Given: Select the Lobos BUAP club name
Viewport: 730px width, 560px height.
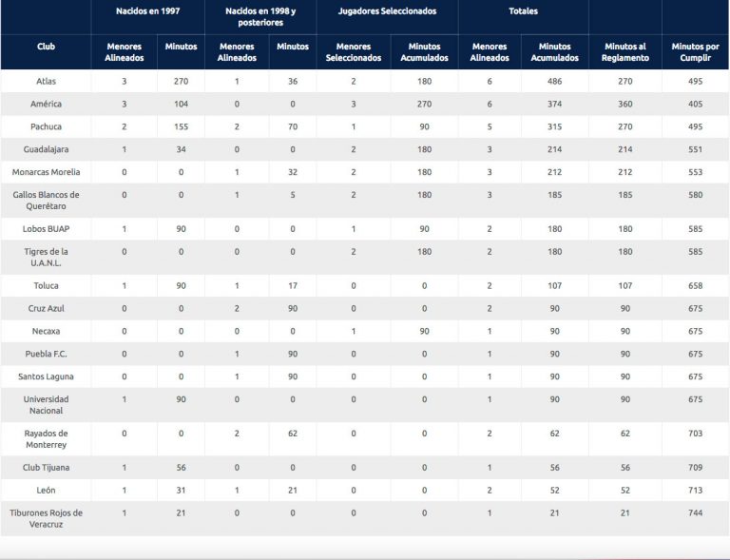Looking at the screenshot, I should tap(46, 229).
